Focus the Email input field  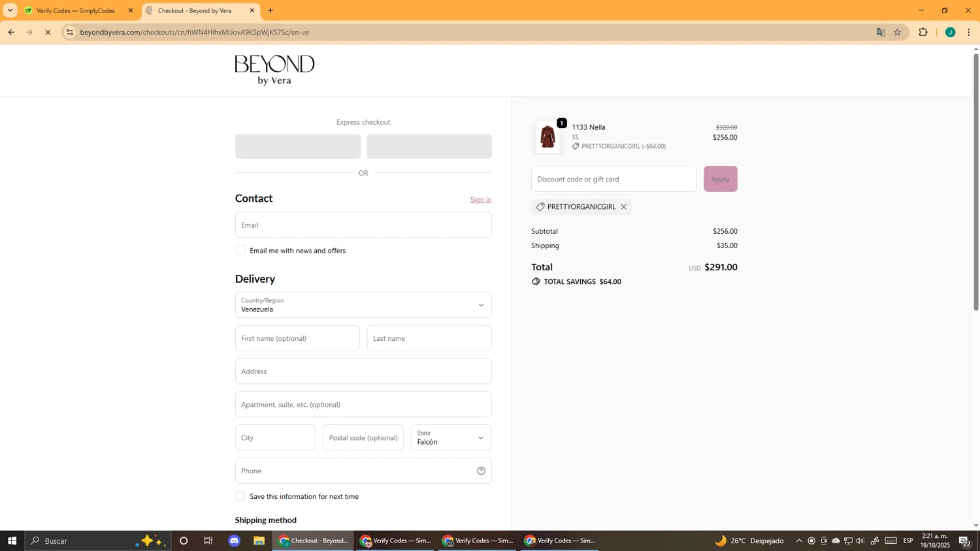coord(363,225)
